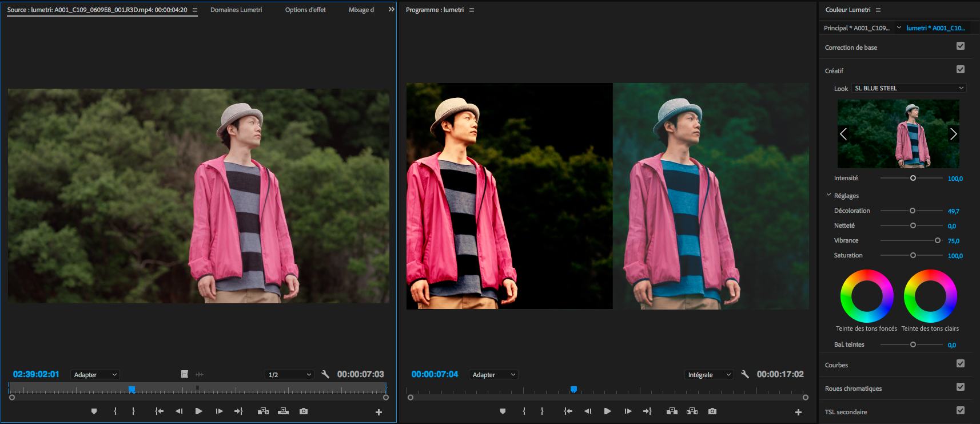980x424 pixels.
Task: Show previous Look preset preview
Action: point(843,134)
